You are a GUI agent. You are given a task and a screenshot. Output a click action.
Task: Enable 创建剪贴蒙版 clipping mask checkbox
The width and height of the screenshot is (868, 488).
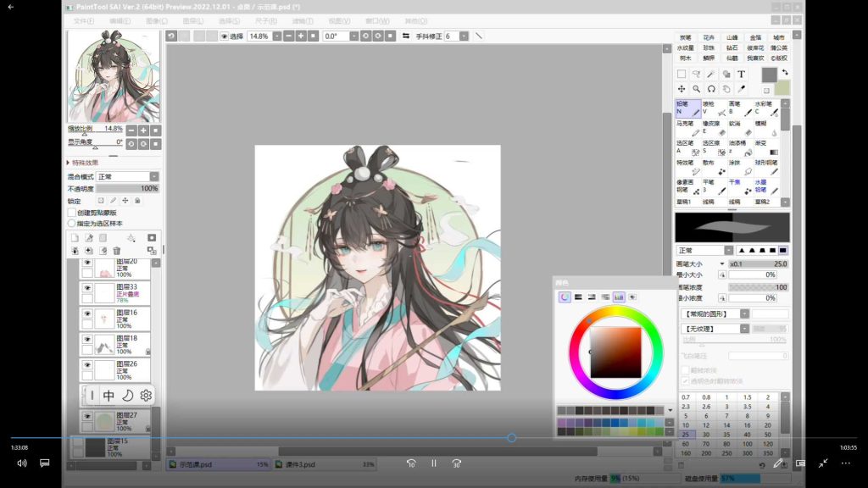(x=71, y=213)
